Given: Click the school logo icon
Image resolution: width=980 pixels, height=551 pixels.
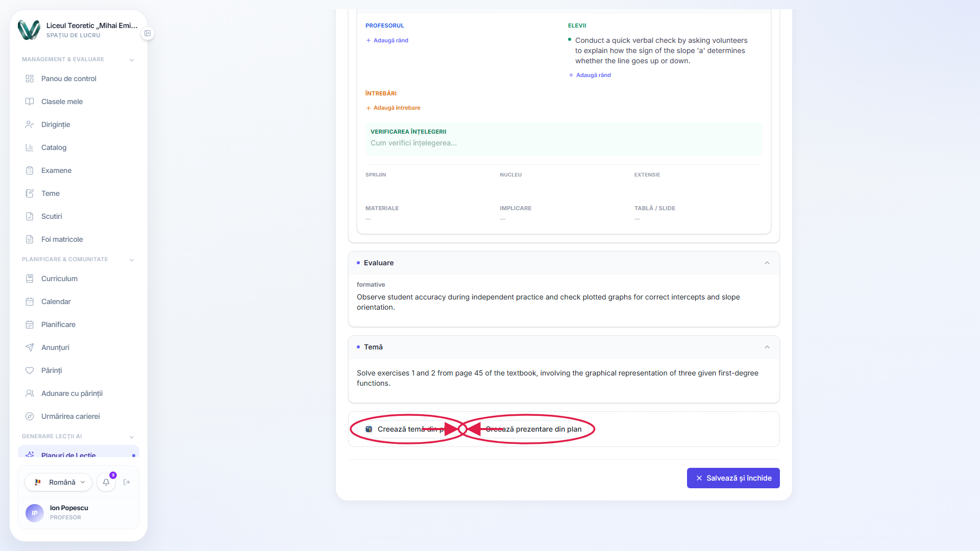Looking at the screenshot, I should (29, 30).
